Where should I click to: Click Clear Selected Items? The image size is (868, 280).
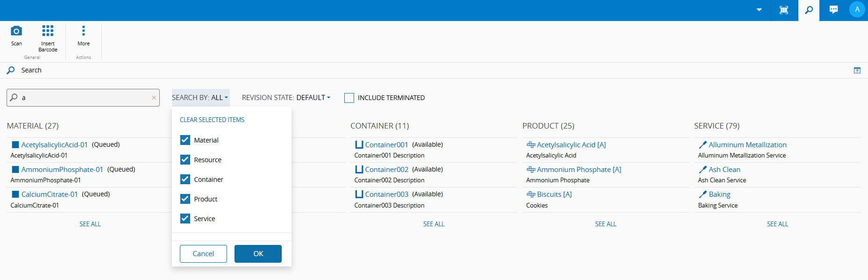tap(212, 120)
